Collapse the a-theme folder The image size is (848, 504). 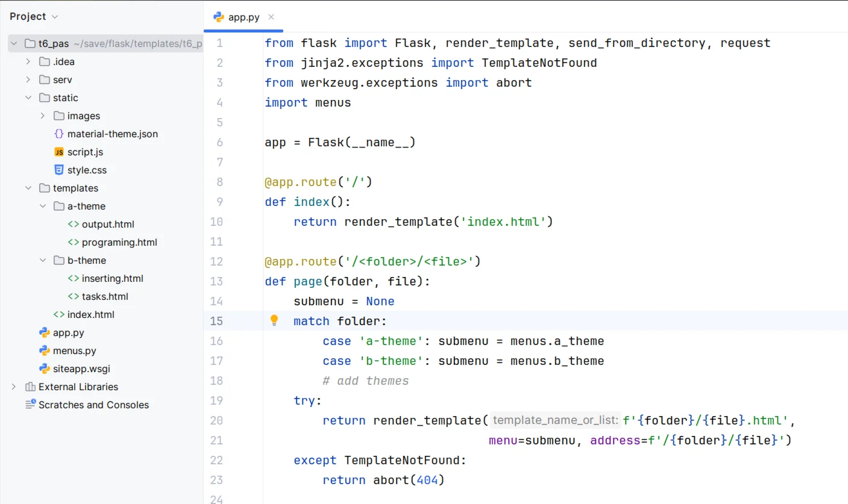pyautogui.click(x=43, y=206)
